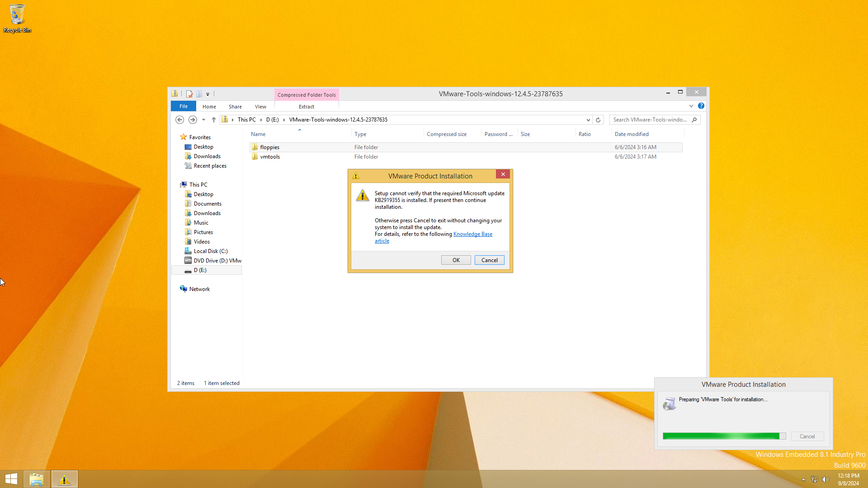Customize Quick Access Toolbar dropdown arrow
Viewport: 868px width, 488px height.
coord(208,94)
